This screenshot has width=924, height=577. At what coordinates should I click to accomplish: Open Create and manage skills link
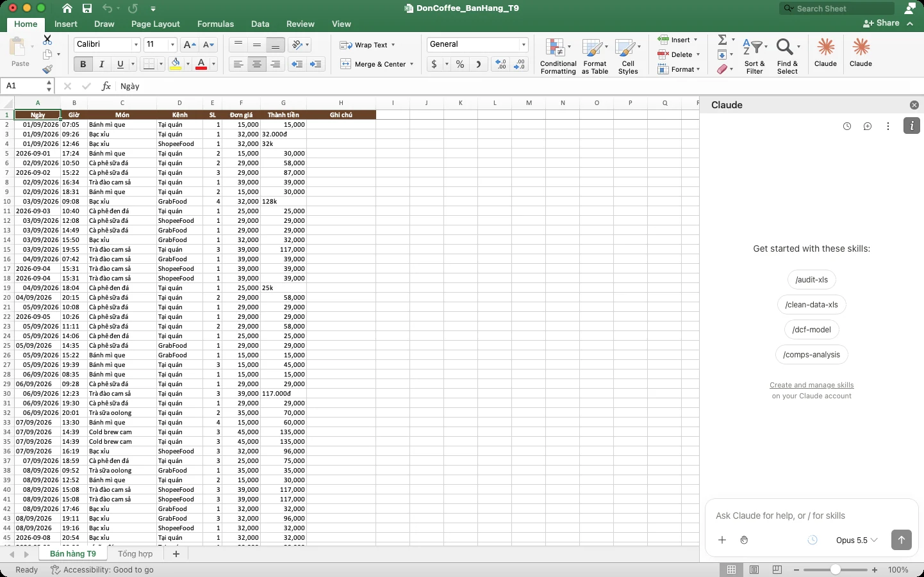coord(811,385)
